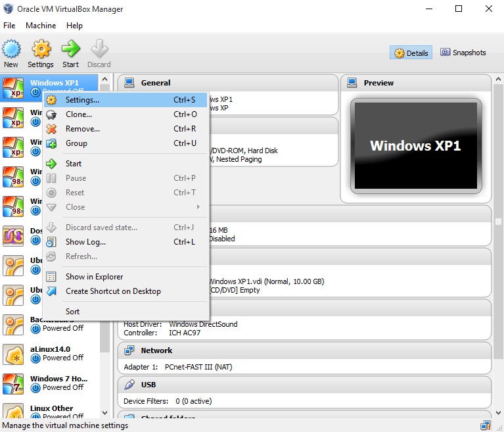Click the Network section header
Viewport: 504px width, 432px height.
304,350
